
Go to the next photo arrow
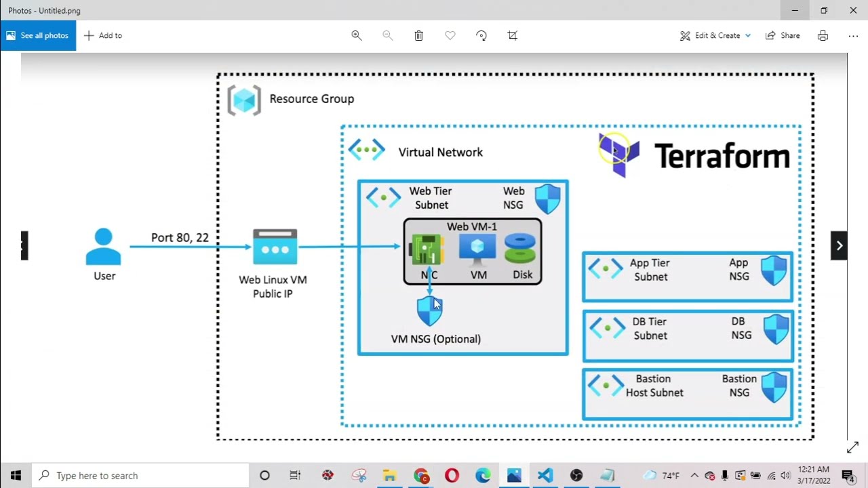839,245
